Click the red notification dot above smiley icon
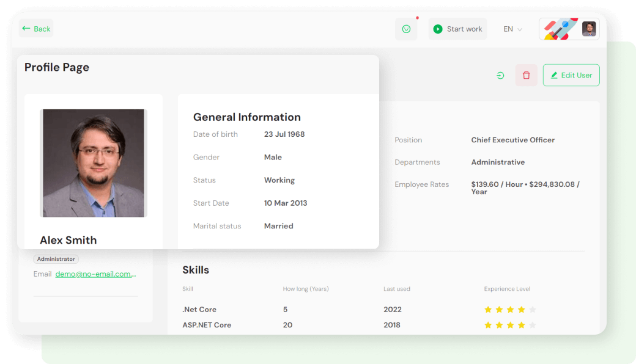This screenshot has width=636, height=364. pos(417,19)
